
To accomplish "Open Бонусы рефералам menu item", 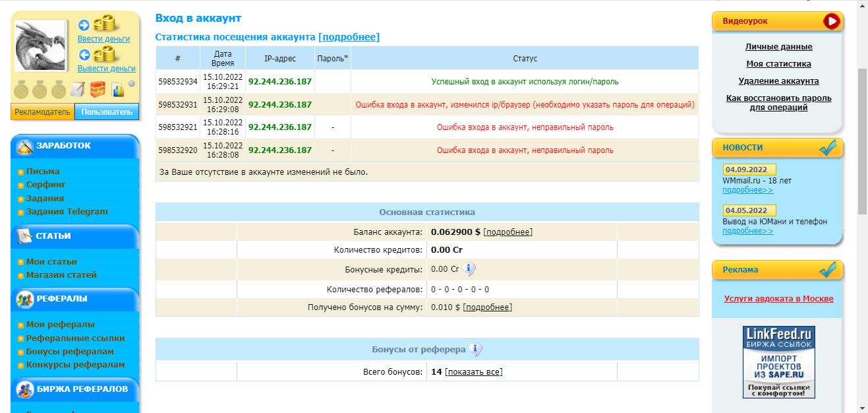I will tap(70, 351).
